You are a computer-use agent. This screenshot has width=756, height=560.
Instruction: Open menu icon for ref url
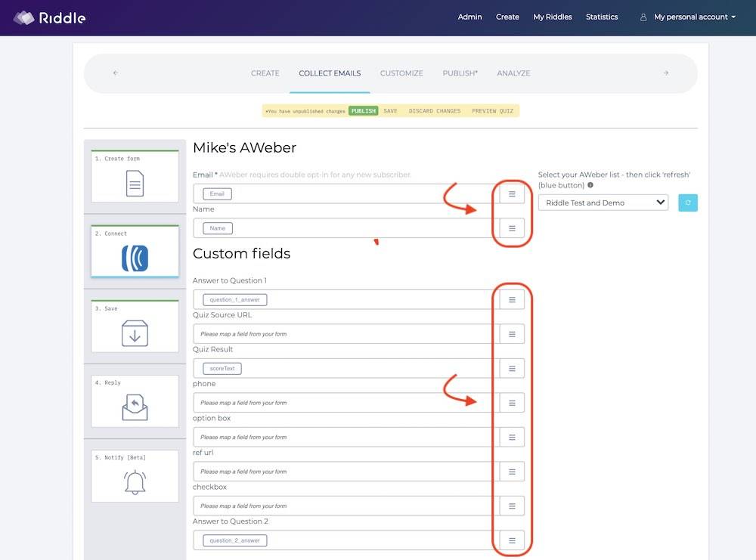(x=512, y=472)
